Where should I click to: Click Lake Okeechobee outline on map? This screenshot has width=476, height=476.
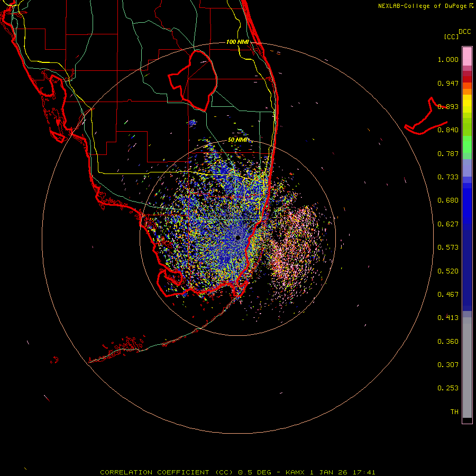coord(193,80)
